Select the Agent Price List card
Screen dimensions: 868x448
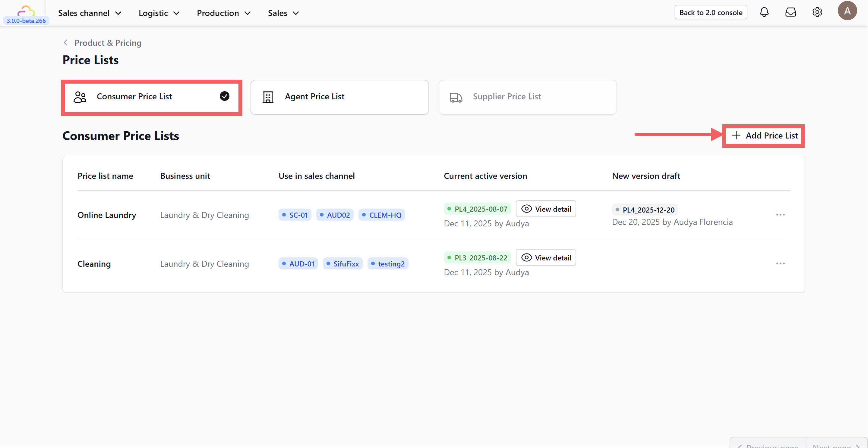339,97
